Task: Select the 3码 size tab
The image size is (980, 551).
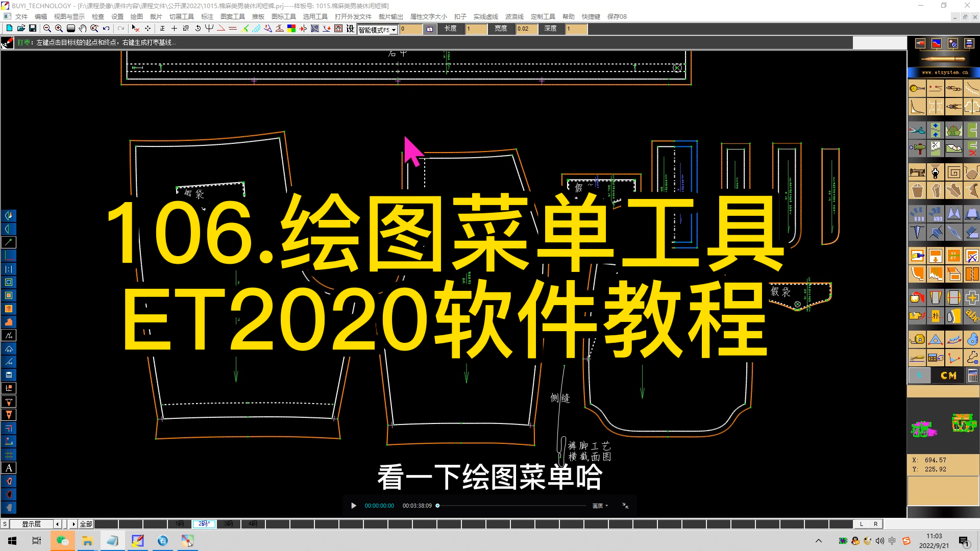Action: [x=229, y=524]
